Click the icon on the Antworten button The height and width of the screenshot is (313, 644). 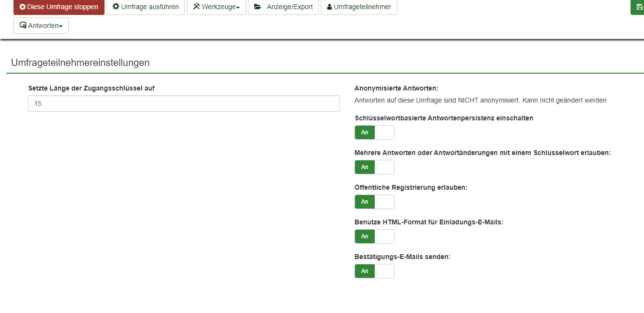click(23, 26)
